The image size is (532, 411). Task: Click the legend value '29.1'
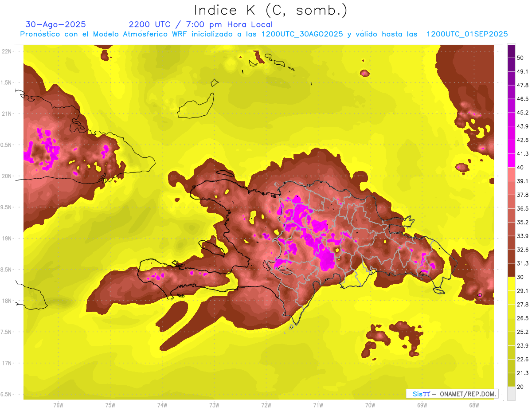coord(523,291)
